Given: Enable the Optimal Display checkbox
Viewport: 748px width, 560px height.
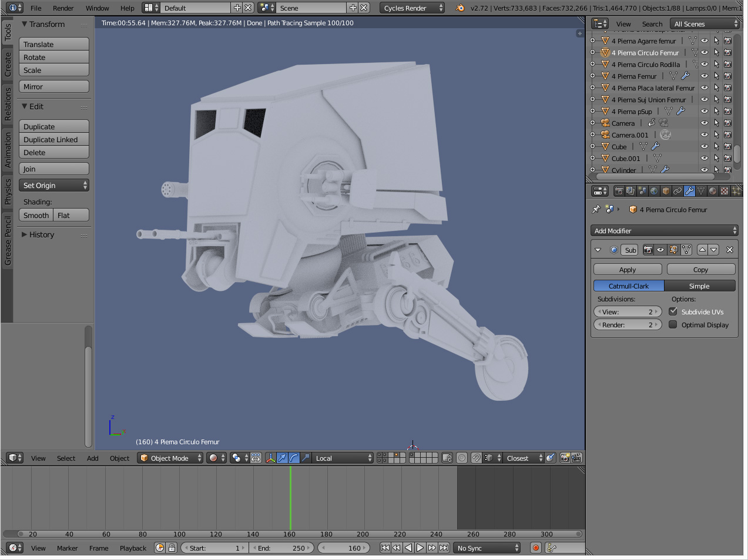Looking at the screenshot, I should pyautogui.click(x=673, y=324).
